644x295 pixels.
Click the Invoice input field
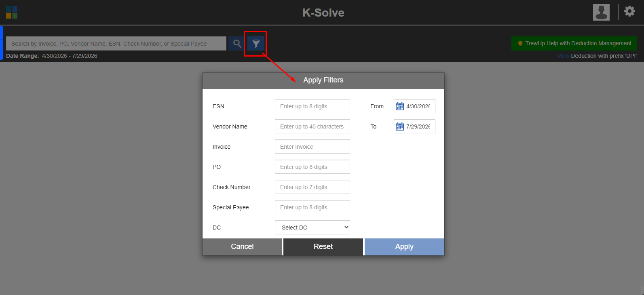click(x=312, y=147)
